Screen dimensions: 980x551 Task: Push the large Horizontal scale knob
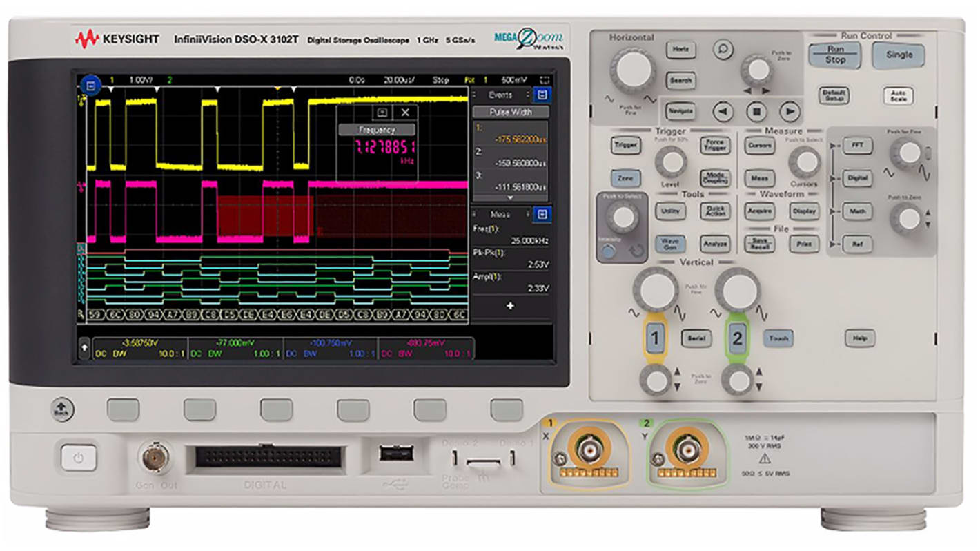coord(633,70)
